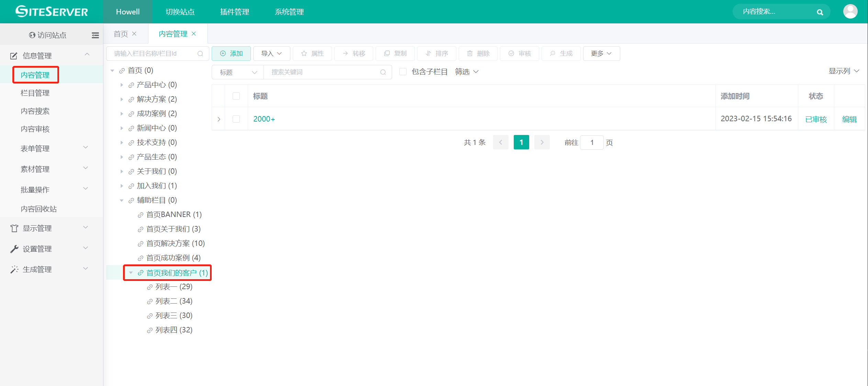This screenshot has height=386, width=868.
Task: Click the 生成 (generate) icon in toolbar
Action: (x=553, y=54)
